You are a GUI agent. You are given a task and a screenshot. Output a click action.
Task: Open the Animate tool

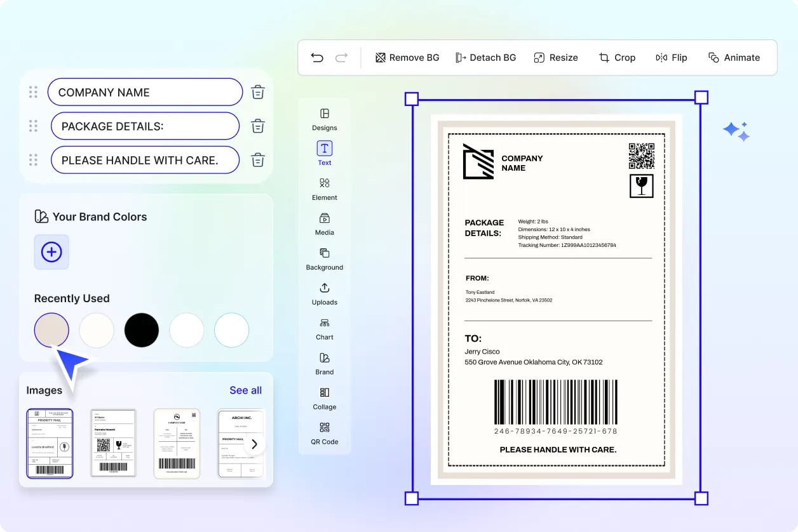tap(734, 57)
